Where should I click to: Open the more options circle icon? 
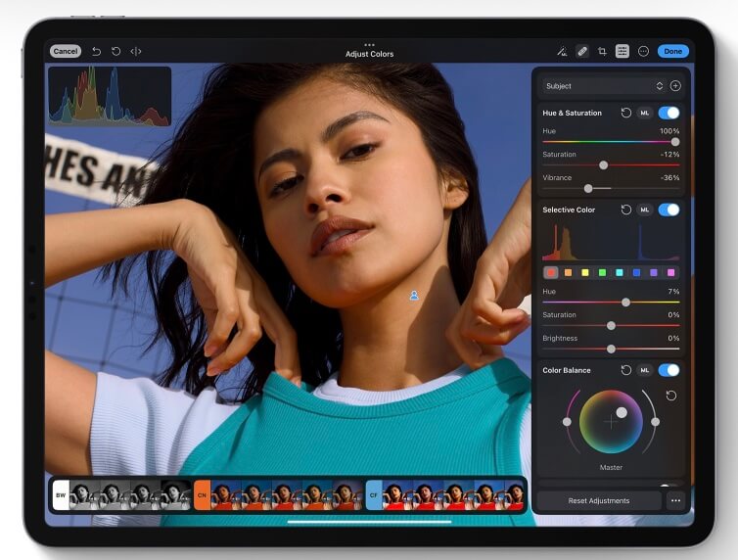click(643, 51)
